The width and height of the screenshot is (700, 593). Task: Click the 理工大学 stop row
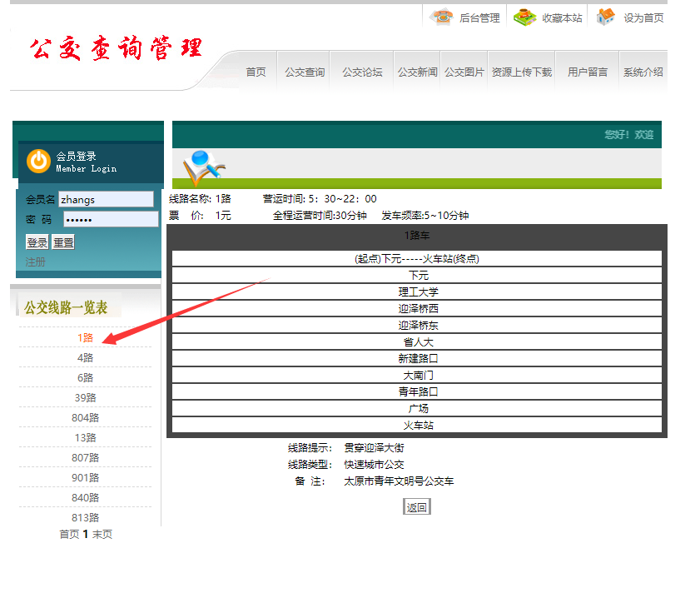point(417,292)
